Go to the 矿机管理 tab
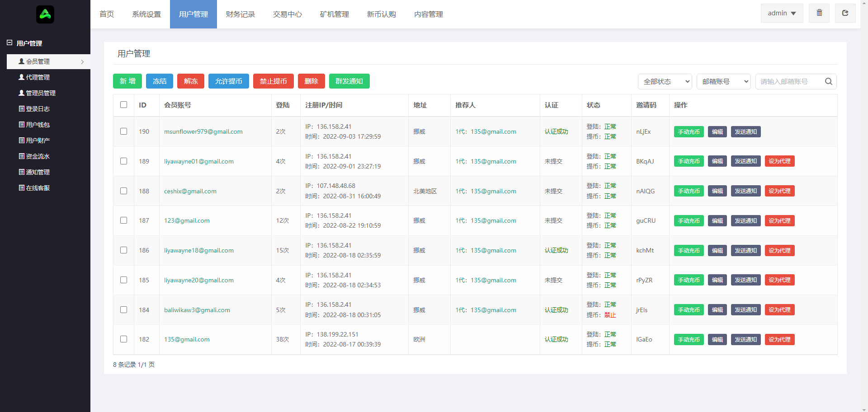Viewport: 868px width, 412px height. [335, 14]
